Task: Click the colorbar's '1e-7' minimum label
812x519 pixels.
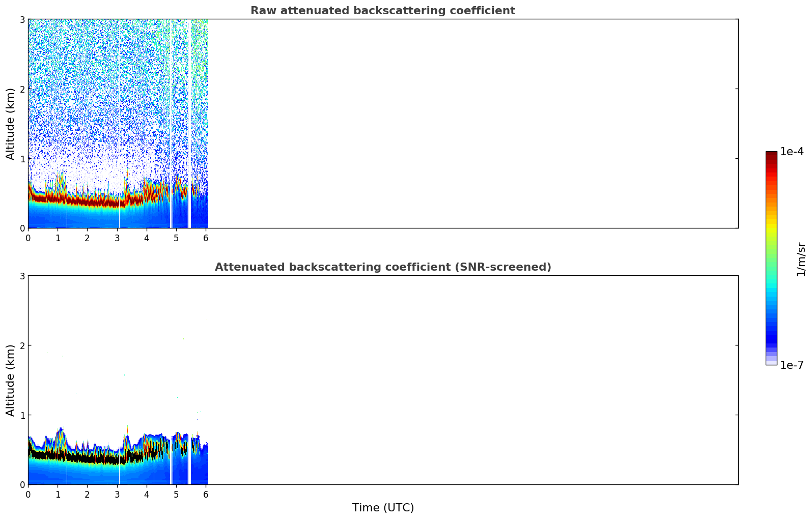Action: (x=792, y=365)
